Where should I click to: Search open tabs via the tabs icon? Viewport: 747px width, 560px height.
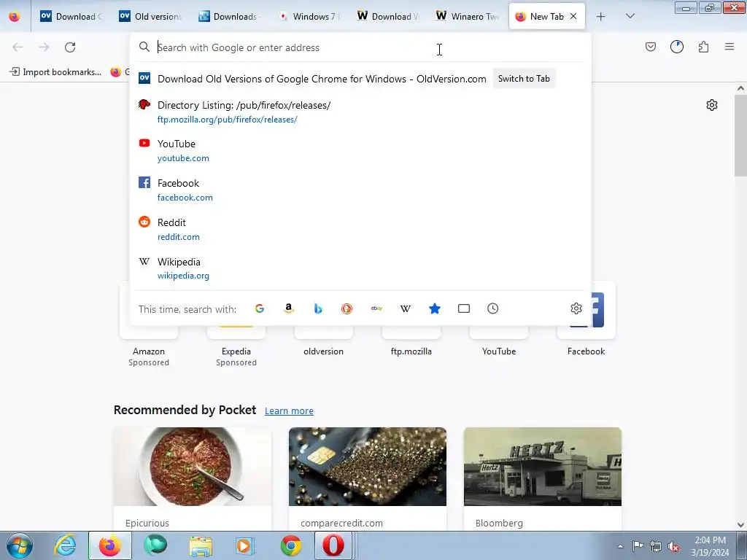point(463,308)
